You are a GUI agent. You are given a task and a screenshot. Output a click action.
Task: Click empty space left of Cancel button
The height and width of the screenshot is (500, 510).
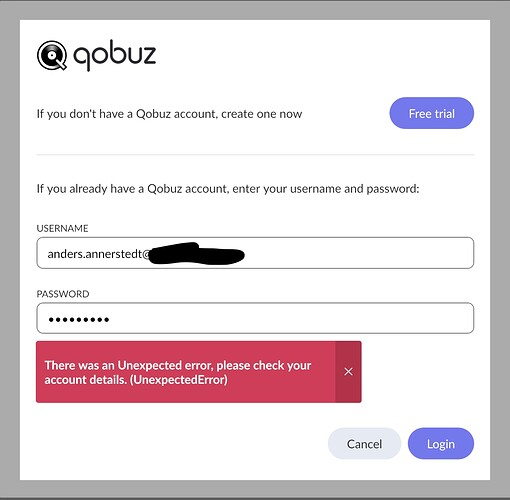click(x=180, y=444)
